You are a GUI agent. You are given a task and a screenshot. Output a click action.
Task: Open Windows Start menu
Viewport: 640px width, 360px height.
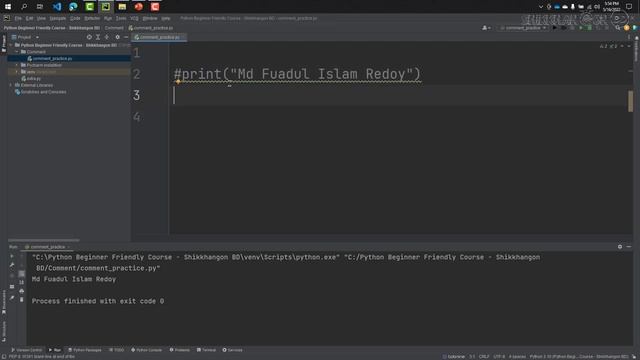coord(8,7)
